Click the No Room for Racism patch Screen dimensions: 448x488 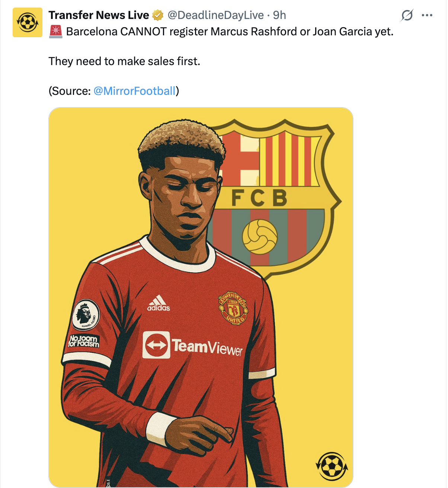click(84, 341)
